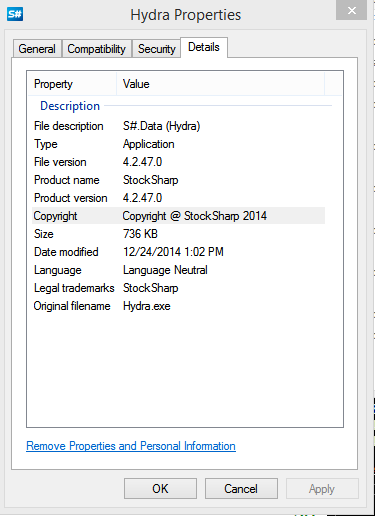The width and height of the screenshot is (375, 516).
Task: Select the File version property row
Action: pos(178,162)
